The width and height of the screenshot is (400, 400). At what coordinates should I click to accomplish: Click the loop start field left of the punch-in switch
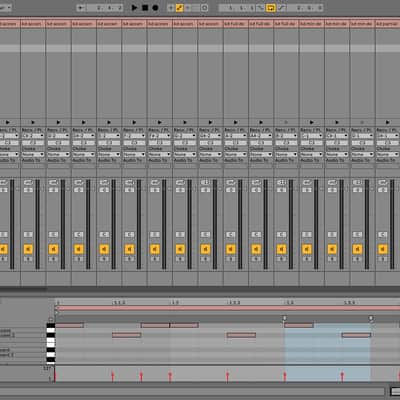(x=237, y=8)
